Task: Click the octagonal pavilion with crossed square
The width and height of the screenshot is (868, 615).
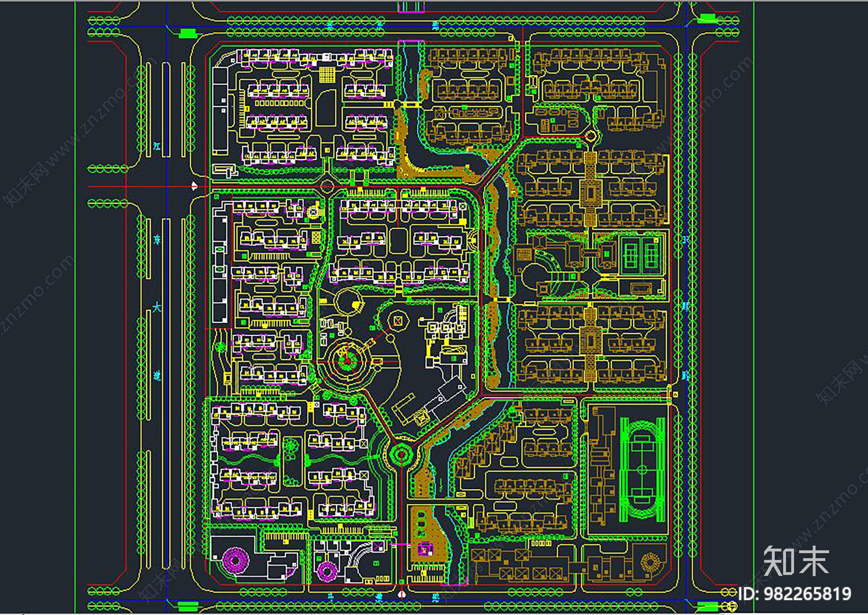Action: pyautogui.click(x=398, y=321)
